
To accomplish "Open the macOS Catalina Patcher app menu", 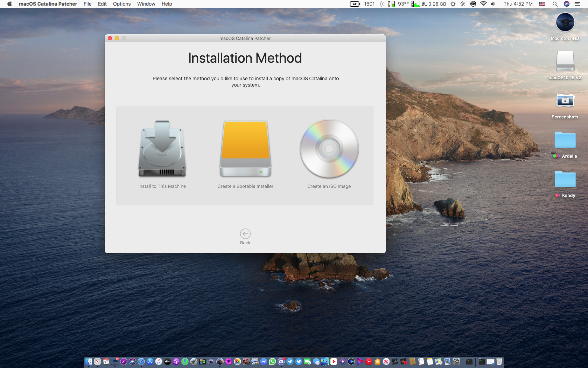I will tap(48, 4).
